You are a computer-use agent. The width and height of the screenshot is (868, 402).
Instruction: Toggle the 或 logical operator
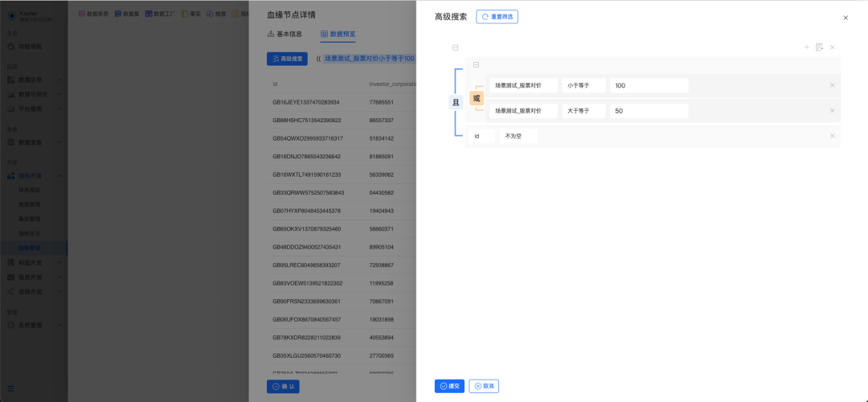[477, 98]
